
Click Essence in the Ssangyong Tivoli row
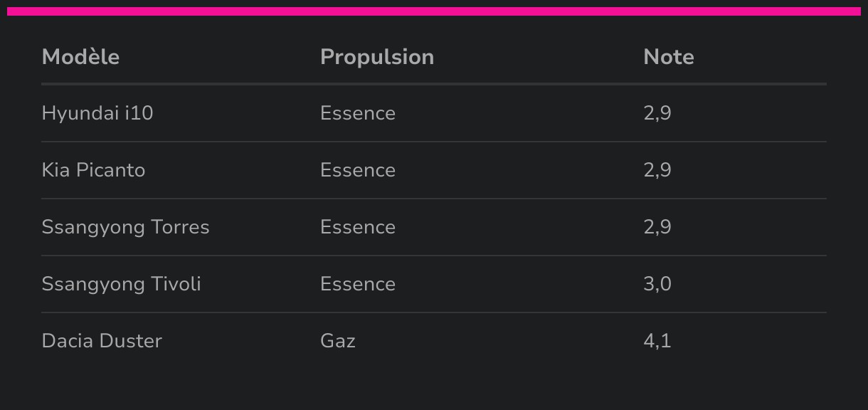(358, 284)
